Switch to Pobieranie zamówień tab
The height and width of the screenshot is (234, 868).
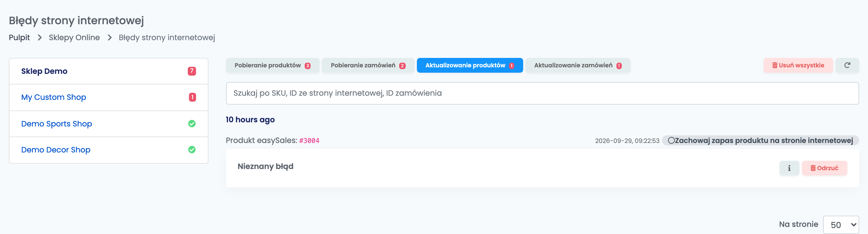(368, 65)
